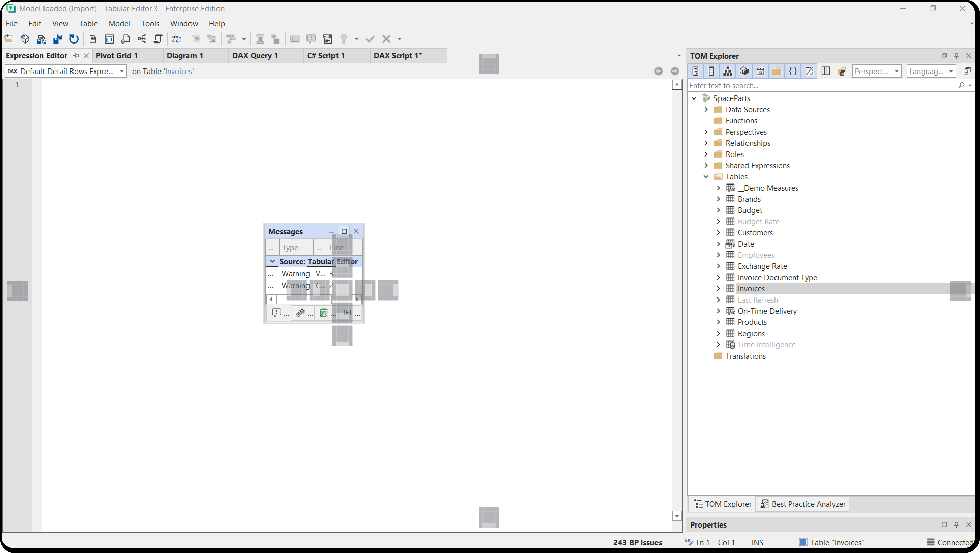Open the File menu
Screen dimensions: 980x553
pos(11,24)
